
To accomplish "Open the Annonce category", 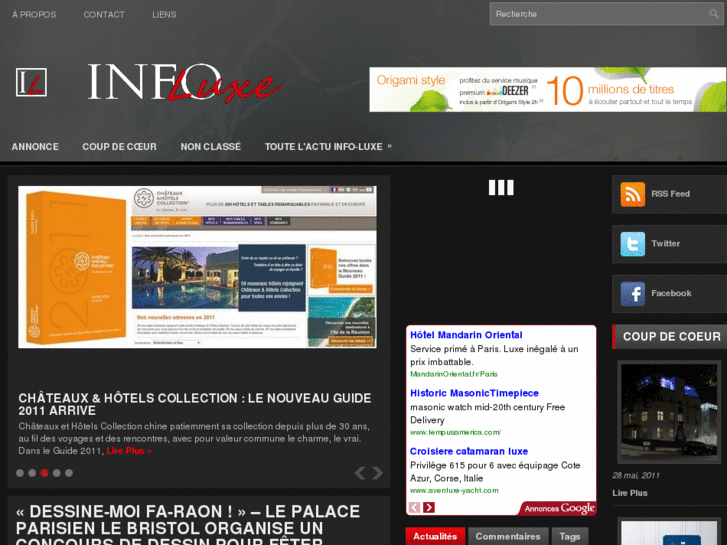I will (35, 147).
